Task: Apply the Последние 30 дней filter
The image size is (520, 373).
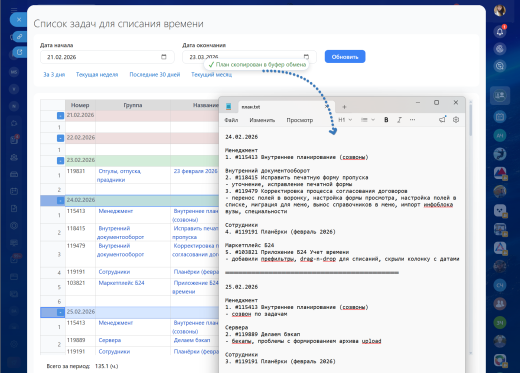Action: pos(155,75)
